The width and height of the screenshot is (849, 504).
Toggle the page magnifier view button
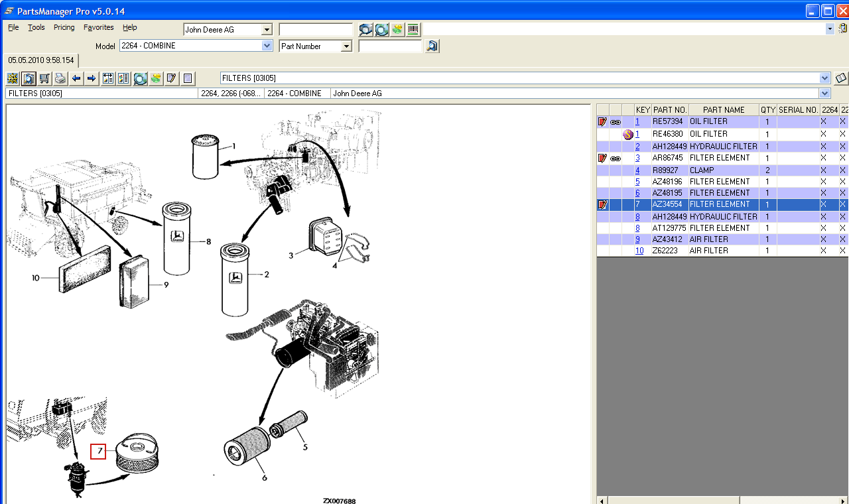pyautogui.click(x=29, y=78)
